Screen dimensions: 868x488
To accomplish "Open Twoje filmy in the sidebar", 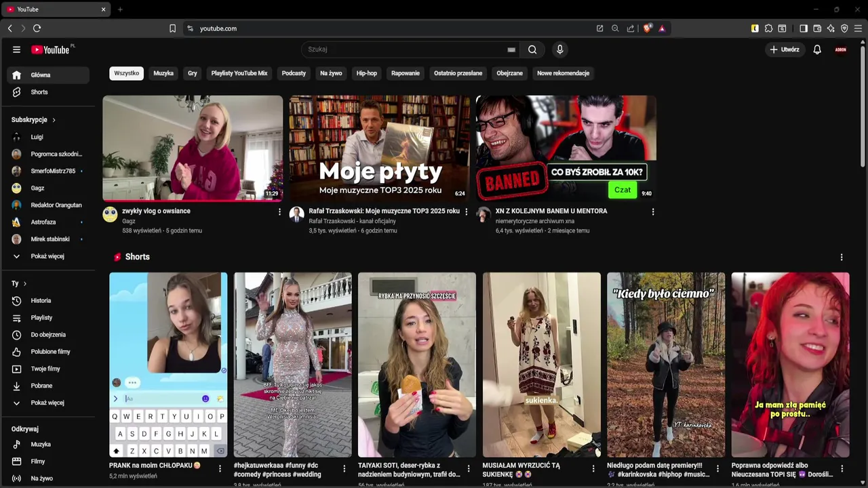I will point(47,369).
